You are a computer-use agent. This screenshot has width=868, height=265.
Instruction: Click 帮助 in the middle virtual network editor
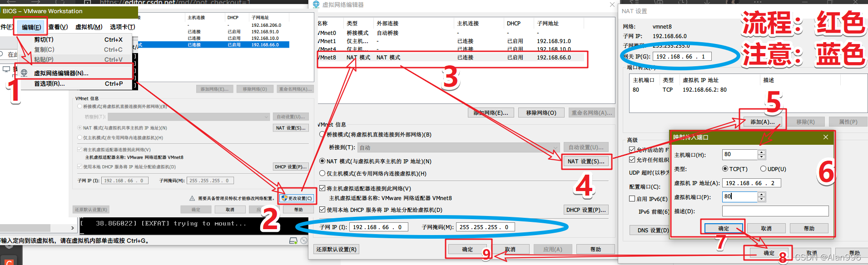click(595, 249)
